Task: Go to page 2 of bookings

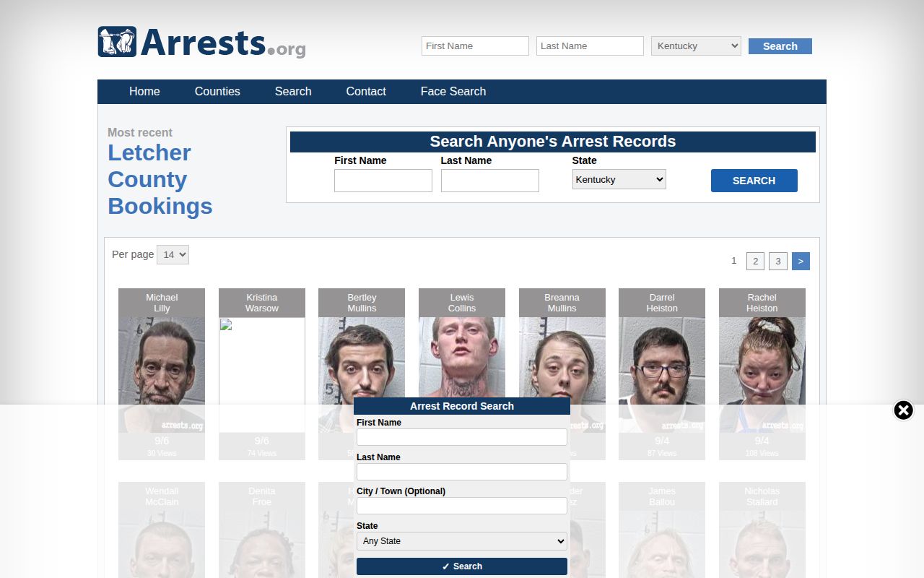Action: (755, 261)
